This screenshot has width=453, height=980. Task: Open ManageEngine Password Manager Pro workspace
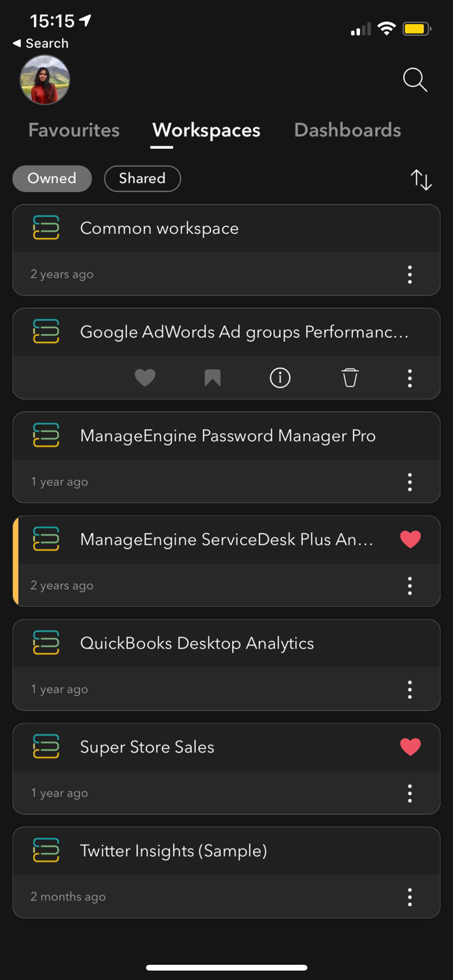[227, 436]
